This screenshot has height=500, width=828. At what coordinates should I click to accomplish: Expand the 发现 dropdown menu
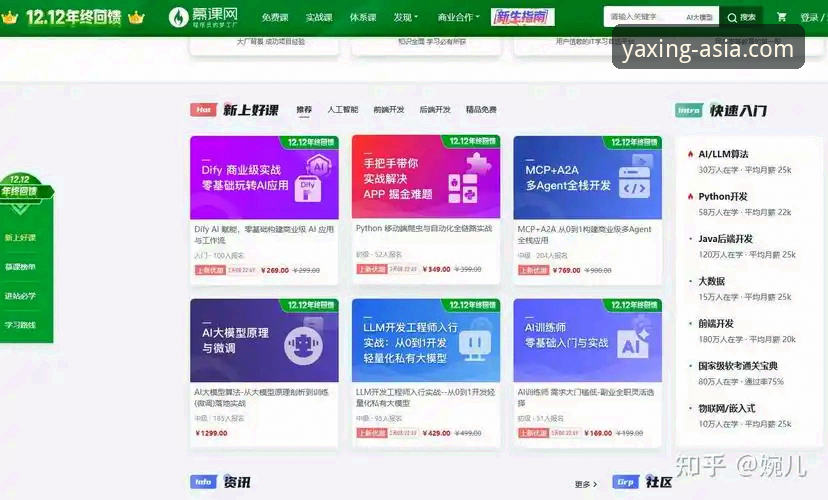(406, 17)
